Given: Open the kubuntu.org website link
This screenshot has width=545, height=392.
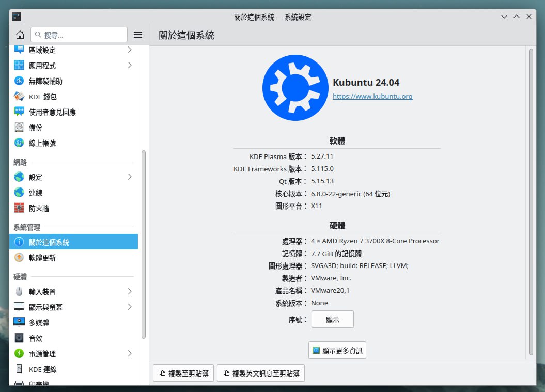Looking at the screenshot, I should (372, 97).
